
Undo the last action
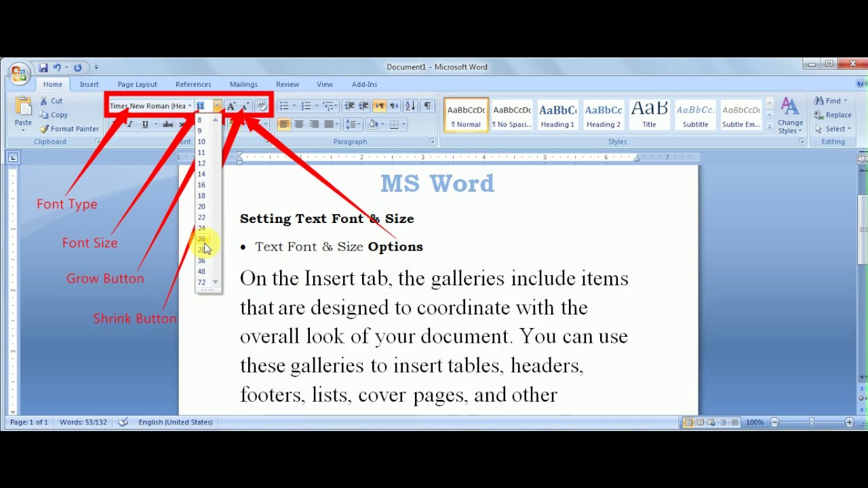[x=57, y=67]
